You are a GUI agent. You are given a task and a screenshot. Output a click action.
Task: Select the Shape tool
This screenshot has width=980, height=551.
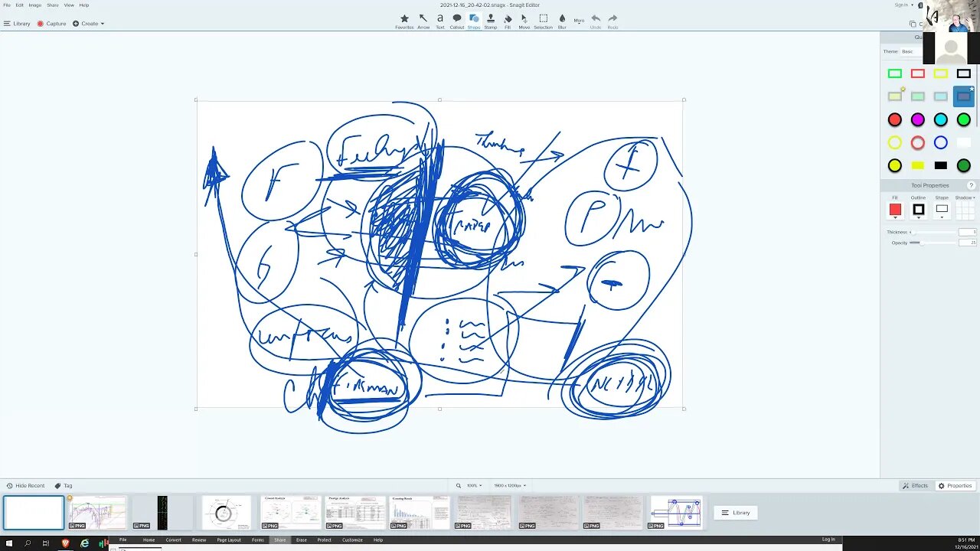pyautogui.click(x=474, y=21)
